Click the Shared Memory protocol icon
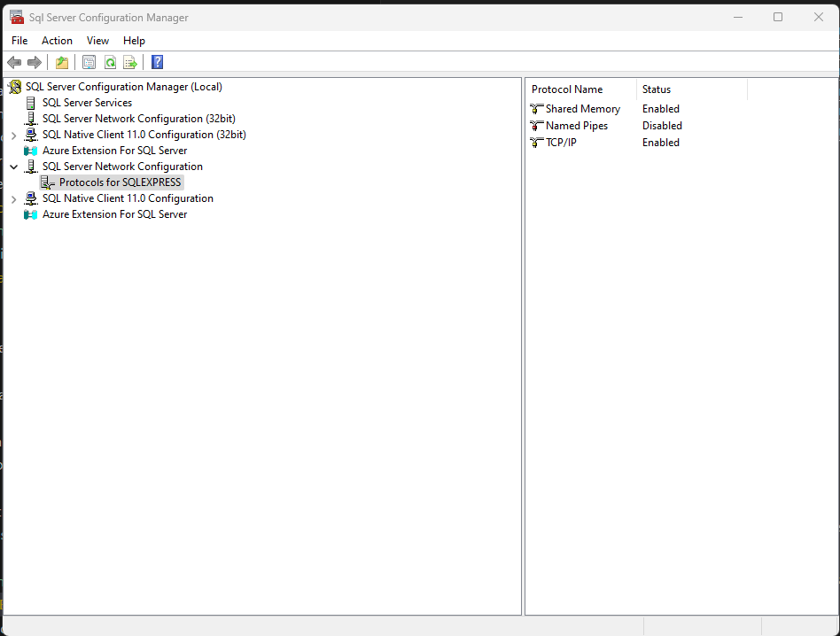Viewport: 840px width, 636px height. click(x=537, y=109)
